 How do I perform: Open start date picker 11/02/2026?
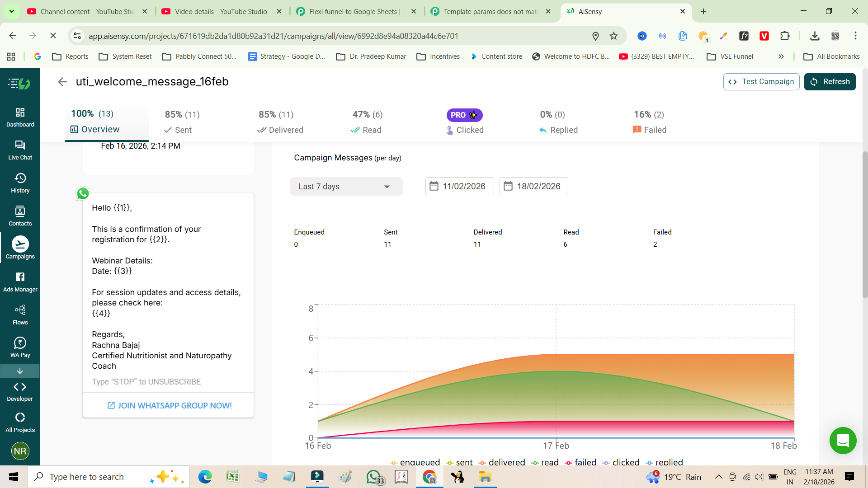pyautogui.click(x=459, y=186)
